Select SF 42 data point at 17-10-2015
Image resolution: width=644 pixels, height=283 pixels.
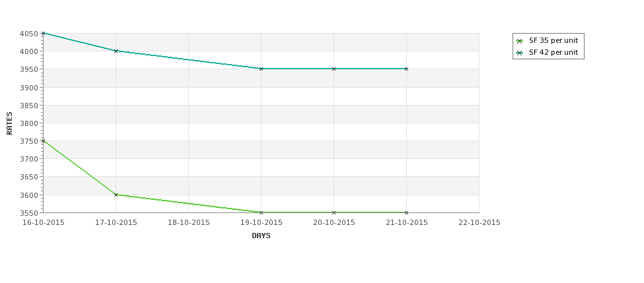coord(116,51)
